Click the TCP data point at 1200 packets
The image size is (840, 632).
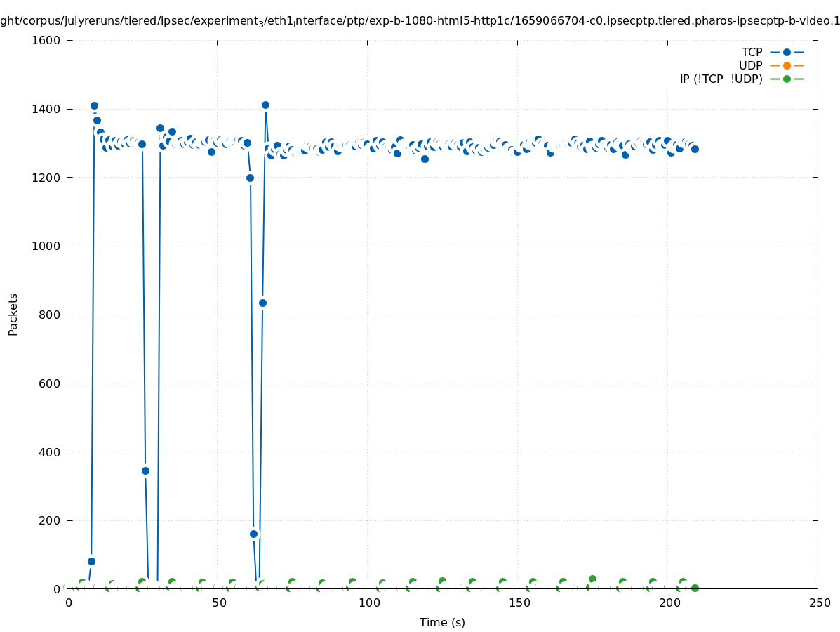point(250,178)
